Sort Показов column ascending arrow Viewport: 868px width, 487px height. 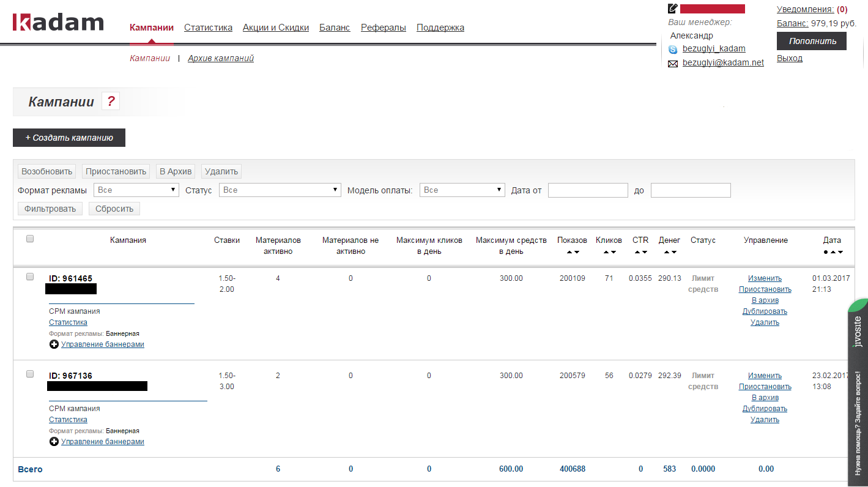[569, 252]
